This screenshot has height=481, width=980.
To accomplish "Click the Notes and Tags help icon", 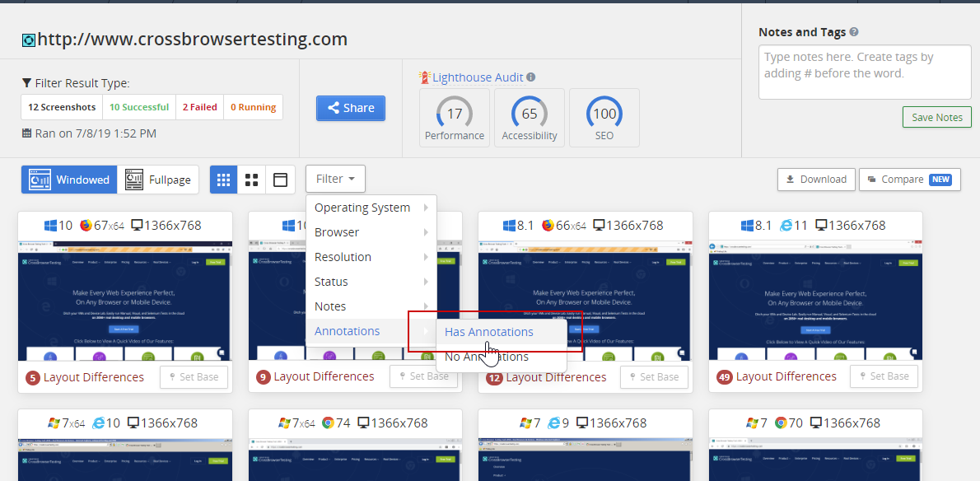I will (x=854, y=32).
